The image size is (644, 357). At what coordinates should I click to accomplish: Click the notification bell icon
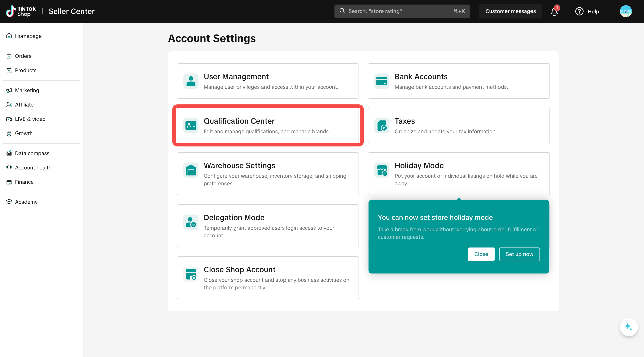coord(554,11)
